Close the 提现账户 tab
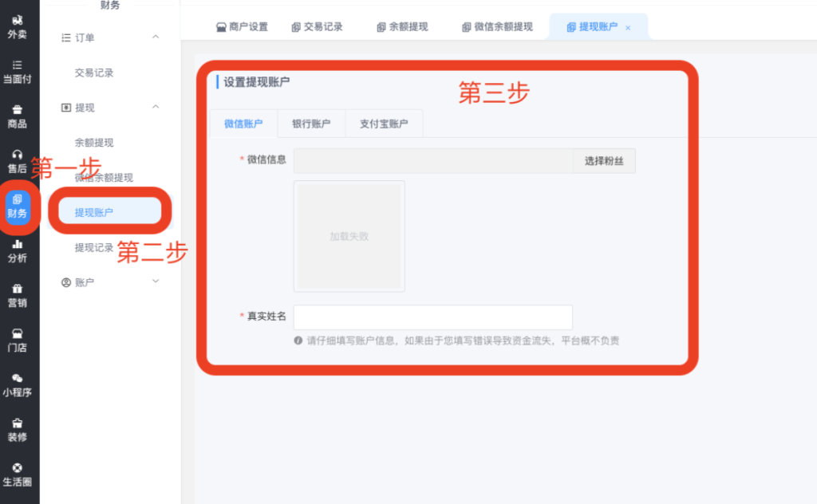817x504 pixels. point(628,28)
